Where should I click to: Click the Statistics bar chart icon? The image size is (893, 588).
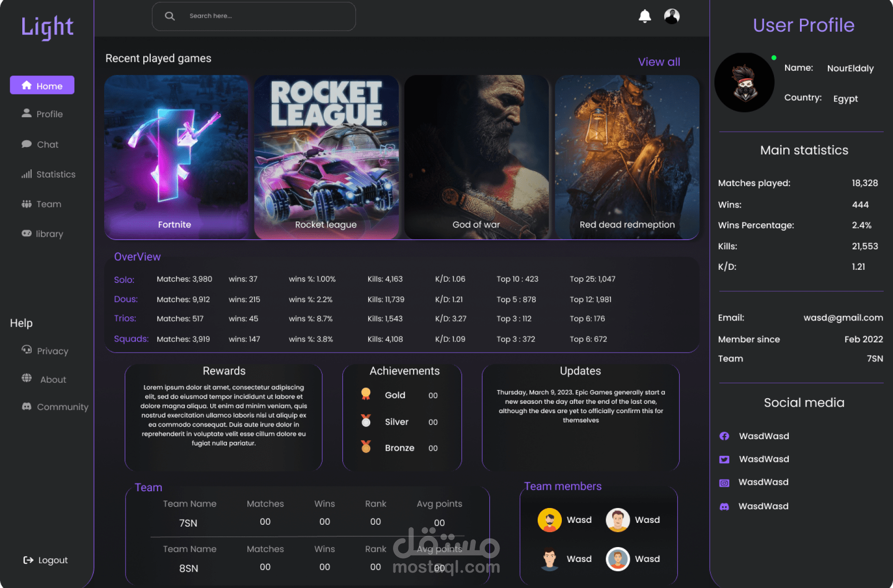[x=27, y=174]
